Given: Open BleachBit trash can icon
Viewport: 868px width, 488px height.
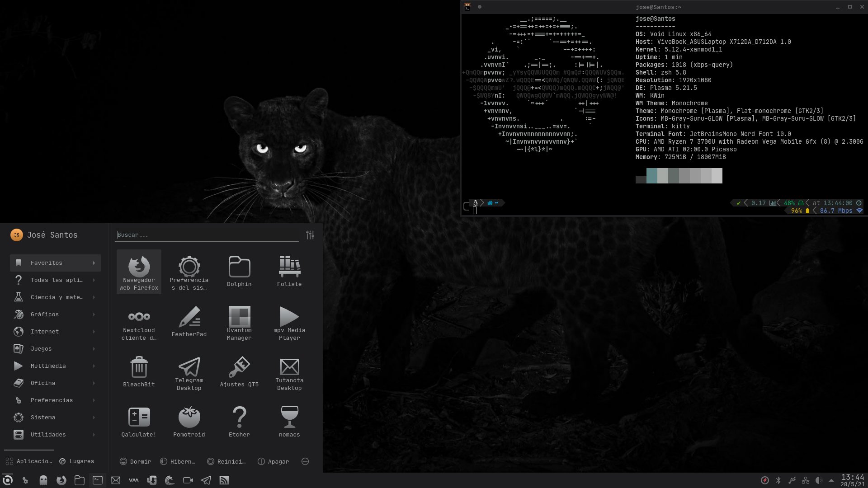Looking at the screenshot, I should pyautogui.click(x=139, y=372).
